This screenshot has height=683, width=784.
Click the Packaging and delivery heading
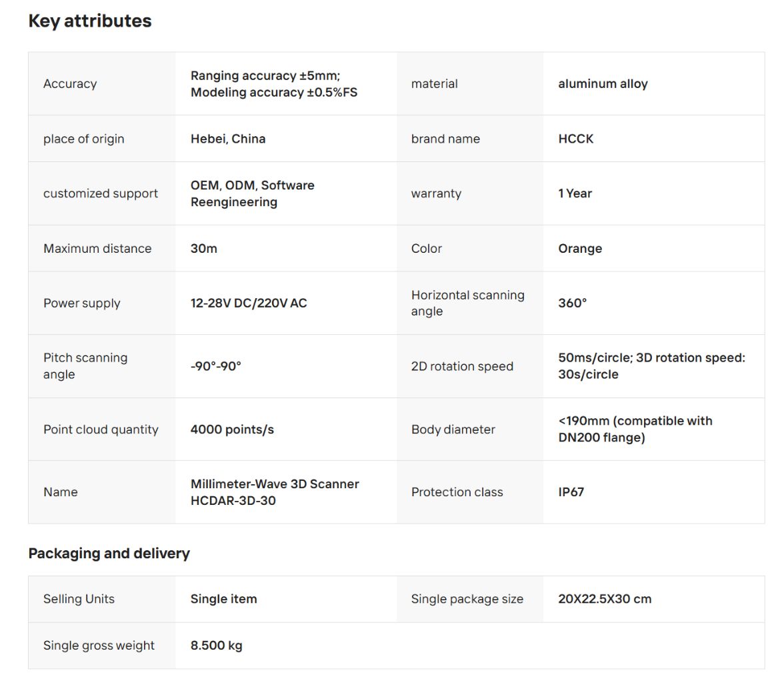click(x=109, y=554)
